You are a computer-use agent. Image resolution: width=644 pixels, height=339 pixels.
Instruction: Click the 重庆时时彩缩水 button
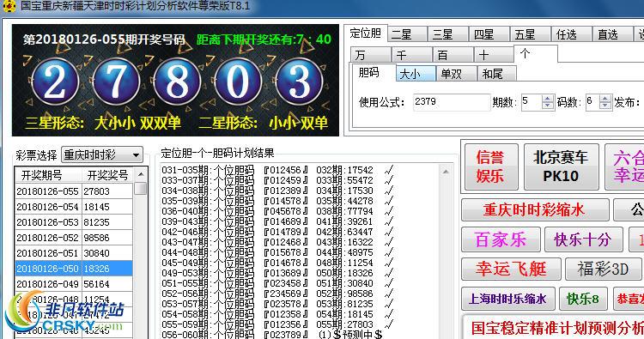pos(535,210)
